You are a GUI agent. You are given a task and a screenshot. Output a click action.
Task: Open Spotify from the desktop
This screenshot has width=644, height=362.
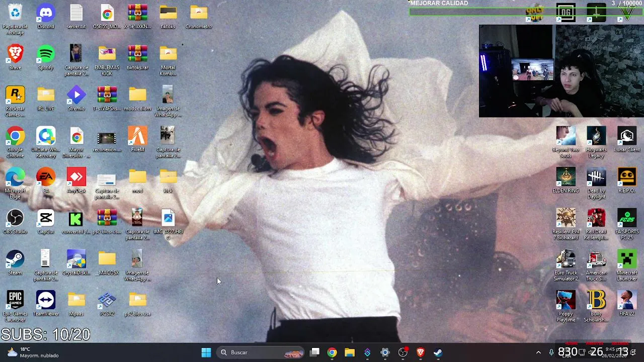point(46,57)
